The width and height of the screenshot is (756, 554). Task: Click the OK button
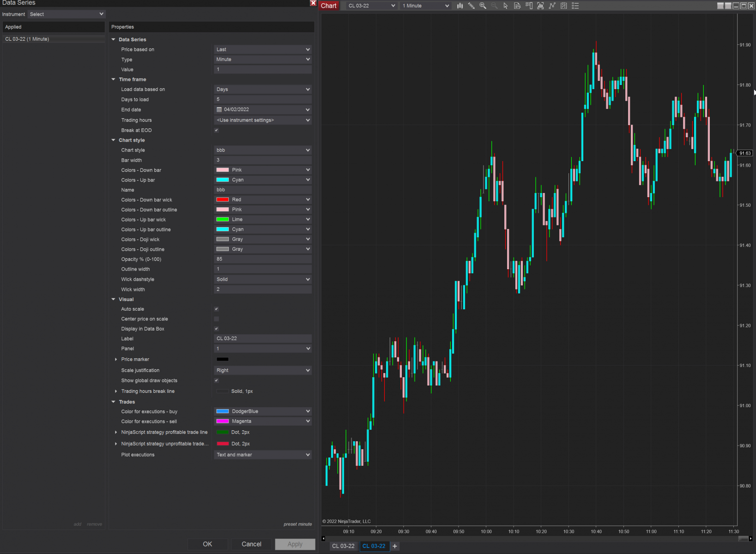coord(207,544)
